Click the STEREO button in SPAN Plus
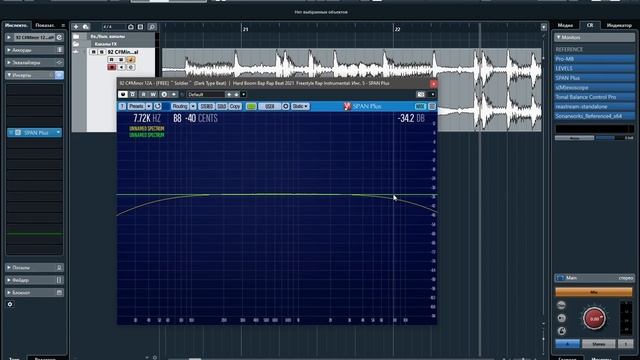The height and width of the screenshot is (360, 640). point(207,106)
